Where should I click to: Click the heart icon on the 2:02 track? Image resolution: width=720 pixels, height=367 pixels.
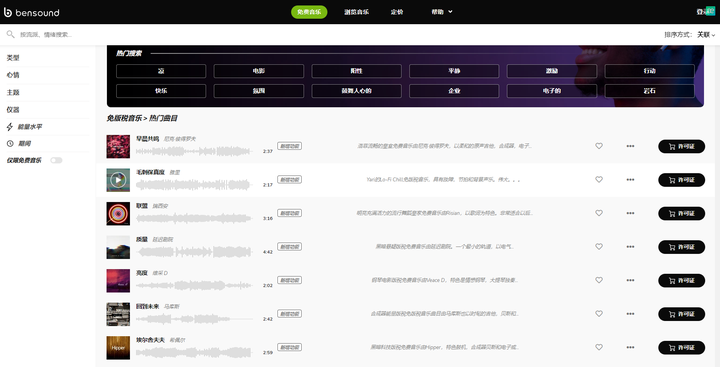599,280
